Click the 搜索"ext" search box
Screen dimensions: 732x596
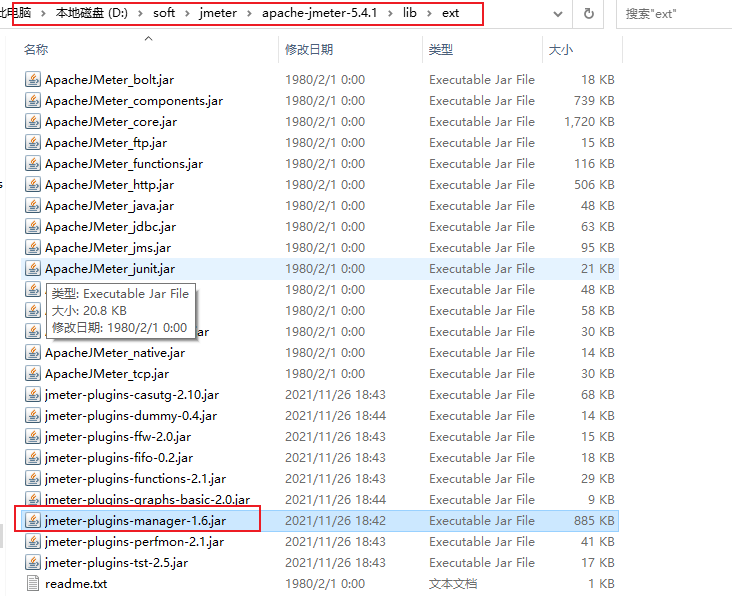(675, 14)
